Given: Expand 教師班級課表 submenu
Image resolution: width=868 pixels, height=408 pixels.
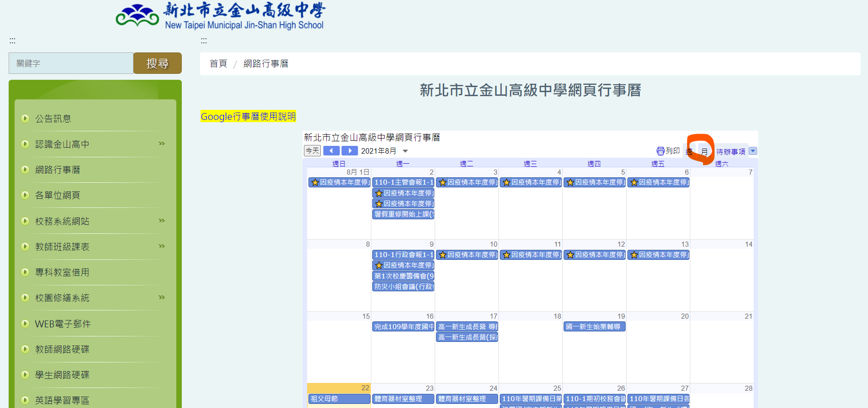Looking at the screenshot, I should point(162,246).
